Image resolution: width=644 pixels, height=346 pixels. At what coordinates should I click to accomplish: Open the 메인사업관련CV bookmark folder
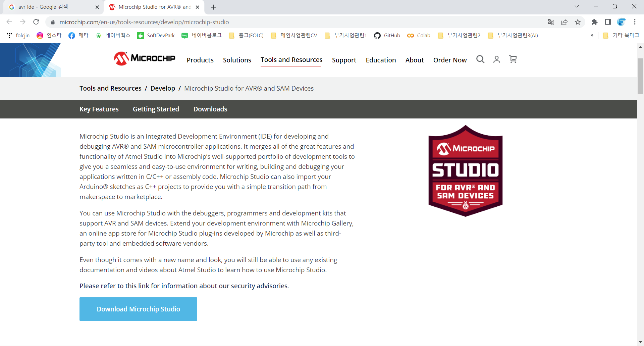click(x=294, y=35)
